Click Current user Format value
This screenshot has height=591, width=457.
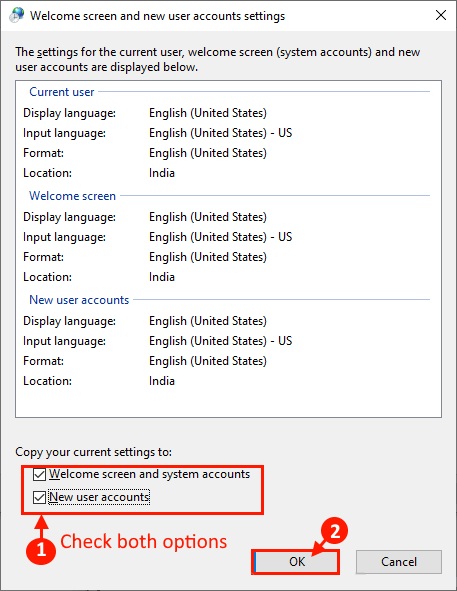208,153
